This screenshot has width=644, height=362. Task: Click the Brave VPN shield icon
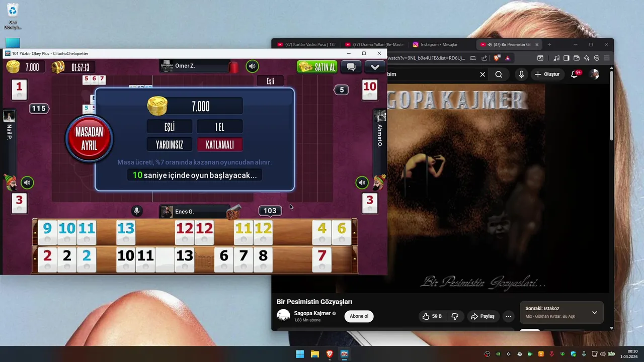point(597,58)
